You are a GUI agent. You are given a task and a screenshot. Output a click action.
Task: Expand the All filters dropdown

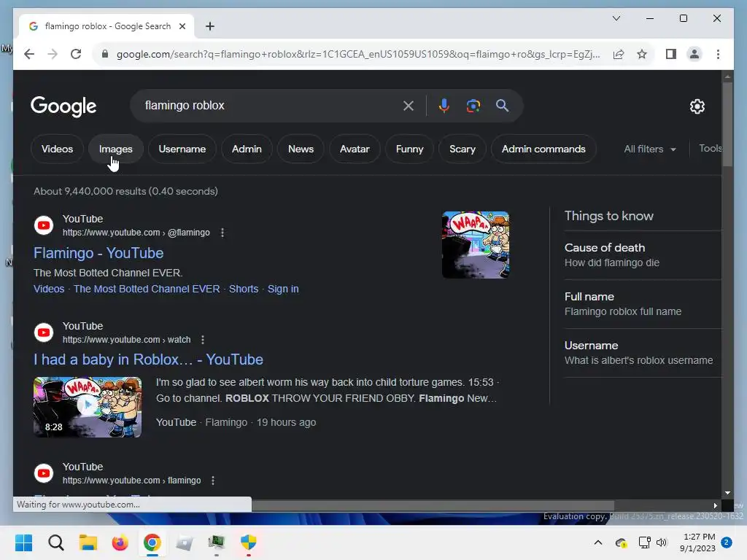click(650, 149)
